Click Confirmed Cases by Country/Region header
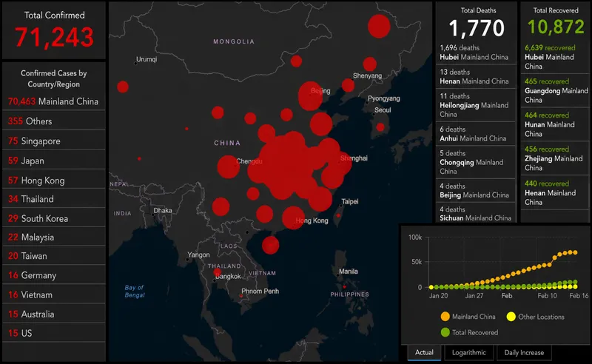This screenshot has width=592, height=364. pos(53,78)
